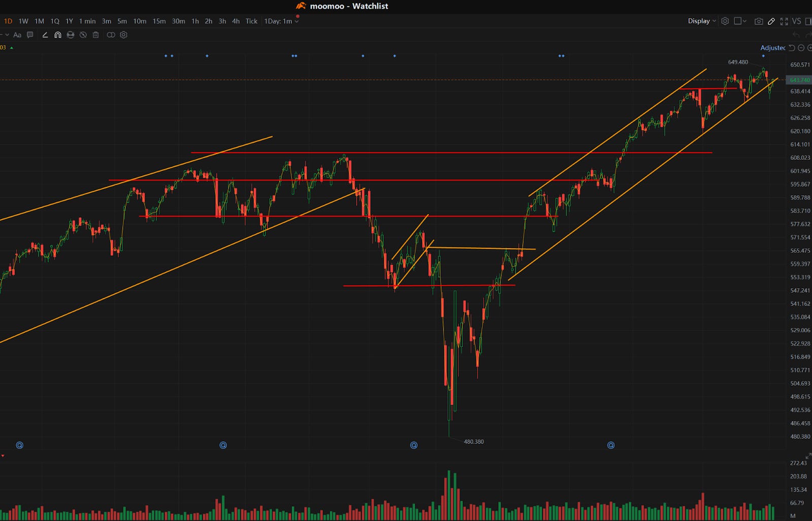The image size is (812, 521).
Task: Click first event marker at chart bottom left
Action: tap(20, 445)
